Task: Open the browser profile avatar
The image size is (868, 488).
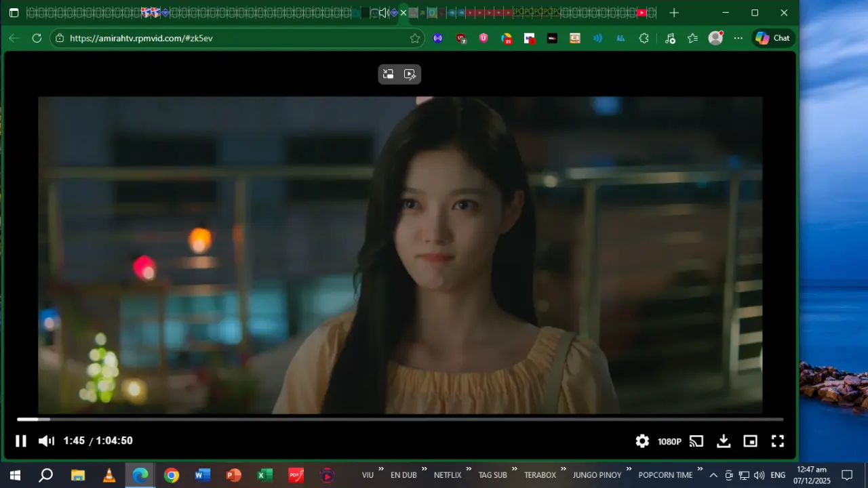Action: pos(715,38)
